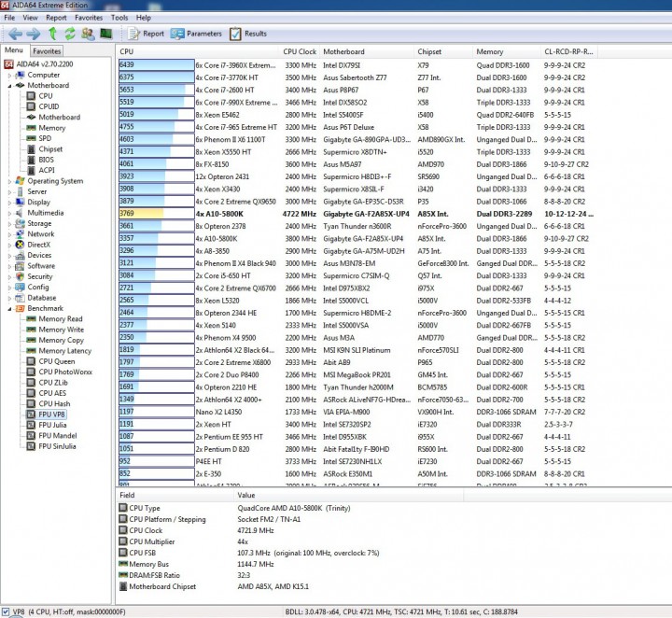
Task: Open the users Manage icon in toolbar
Action: [x=88, y=34]
